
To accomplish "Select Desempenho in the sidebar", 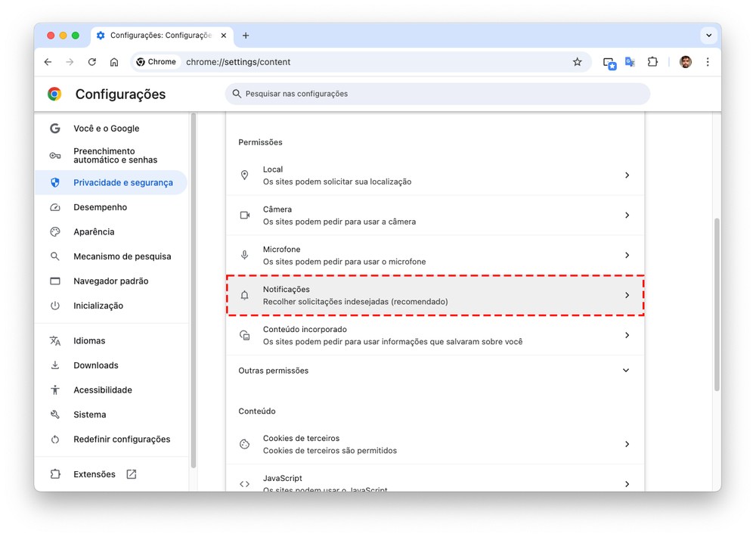I will 100,207.
